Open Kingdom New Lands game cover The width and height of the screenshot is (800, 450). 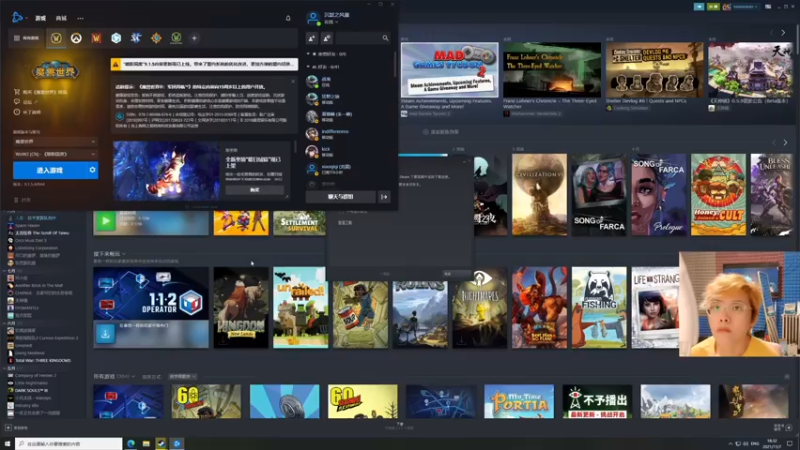(x=241, y=307)
